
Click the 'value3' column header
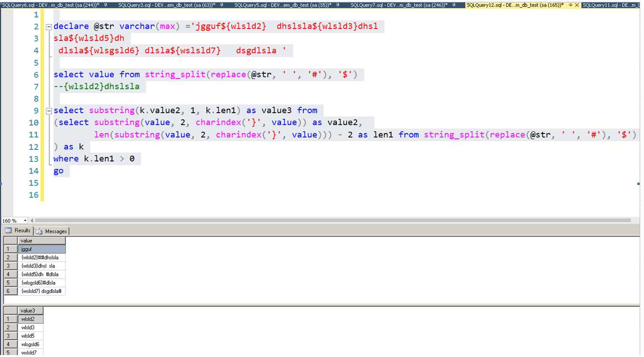30,311
